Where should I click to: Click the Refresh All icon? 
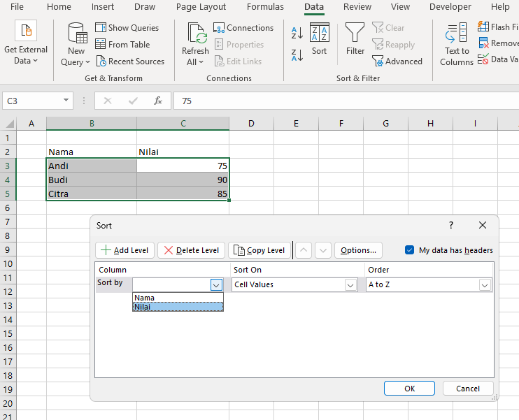point(195,43)
